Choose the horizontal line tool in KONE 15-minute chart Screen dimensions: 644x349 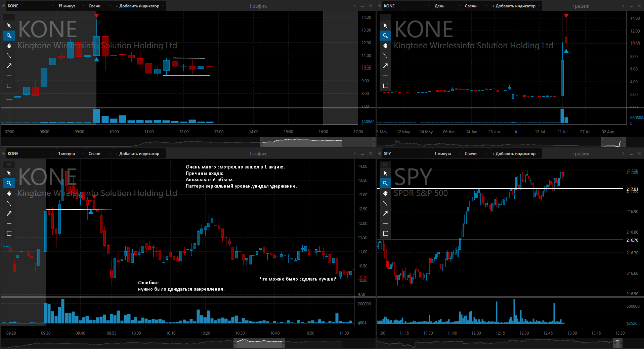(9, 76)
